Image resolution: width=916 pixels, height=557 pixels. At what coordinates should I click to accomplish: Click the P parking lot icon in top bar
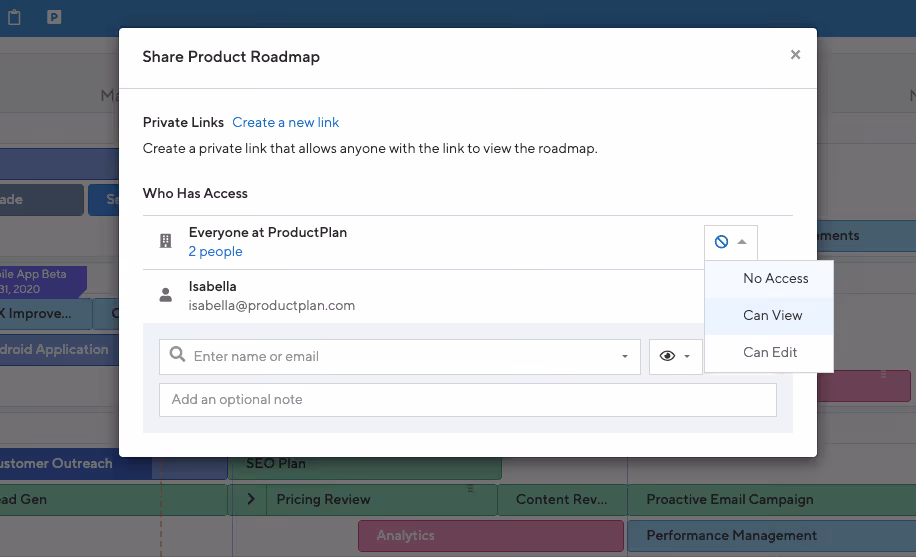click(x=54, y=17)
